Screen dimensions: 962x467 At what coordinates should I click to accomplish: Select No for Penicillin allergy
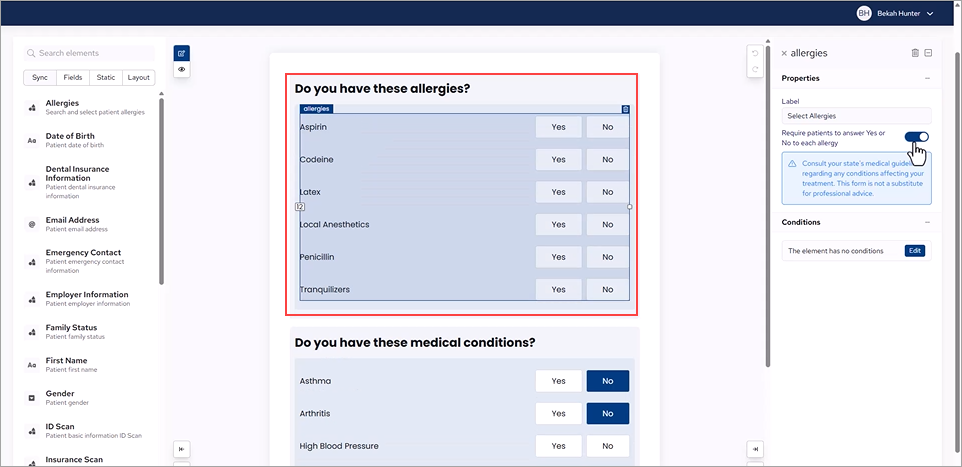pyautogui.click(x=607, y=257)
